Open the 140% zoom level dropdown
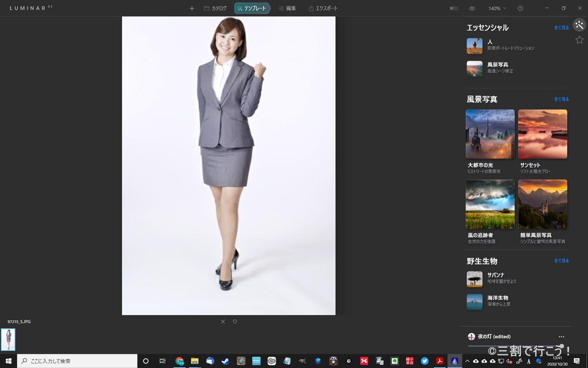This screenshot has height=368, width=588. coord(497,8)
